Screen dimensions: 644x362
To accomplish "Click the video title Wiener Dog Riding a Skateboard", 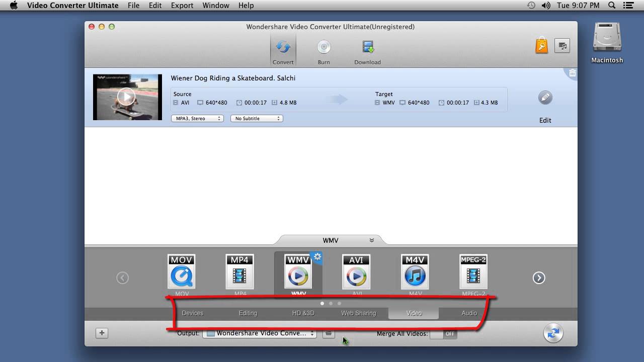I will pyautogui.click(x=233, y=78).
